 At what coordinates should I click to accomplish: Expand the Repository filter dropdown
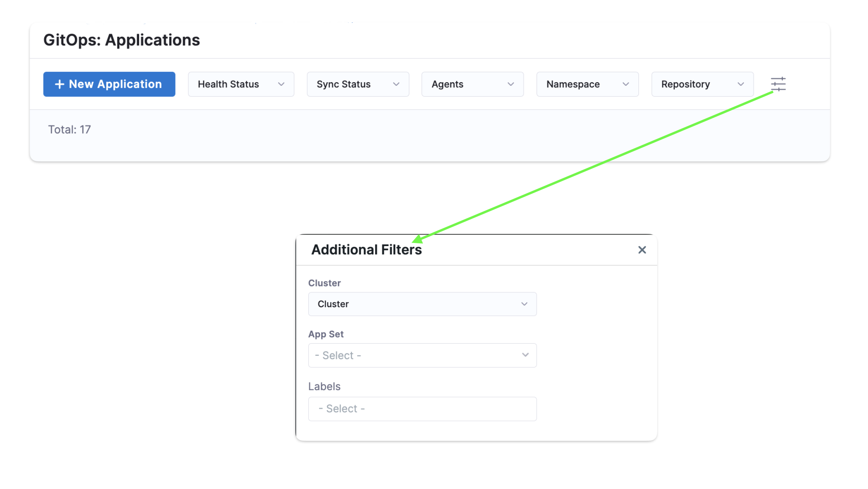701,84
